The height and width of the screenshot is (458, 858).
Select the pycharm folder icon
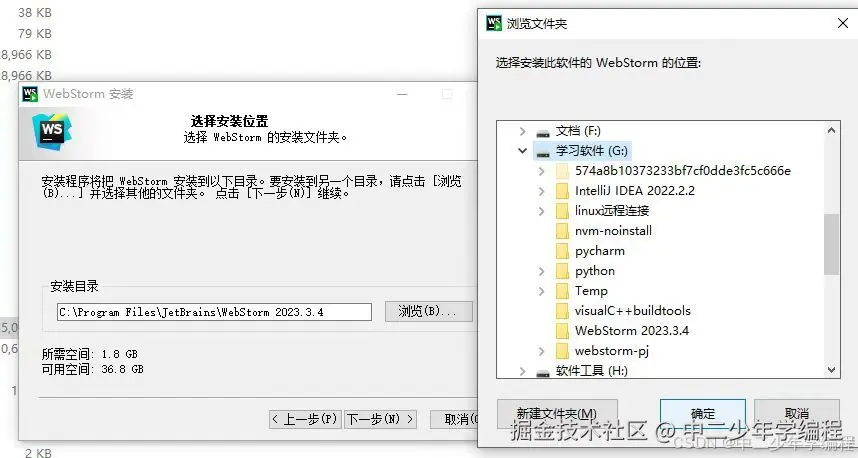click(x=562, y=251)
